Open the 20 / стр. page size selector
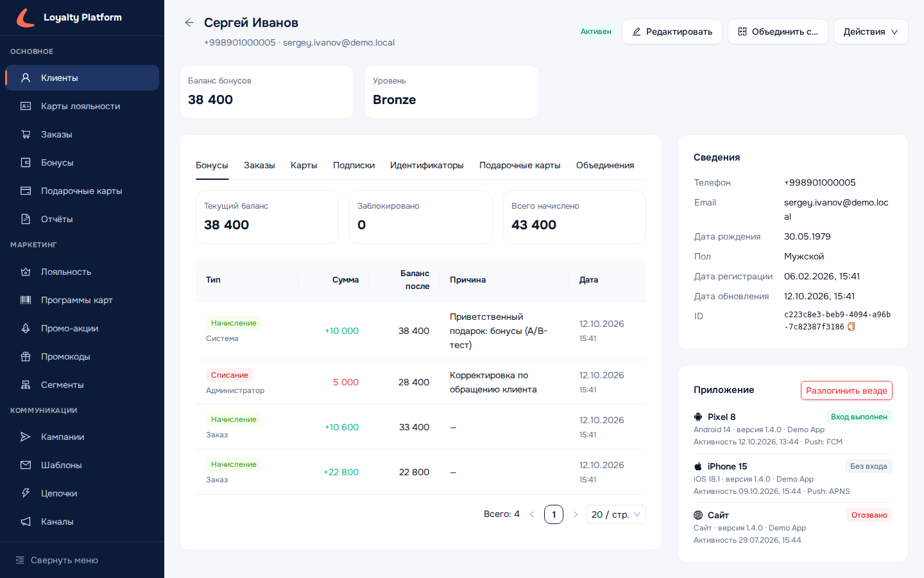 616,514
